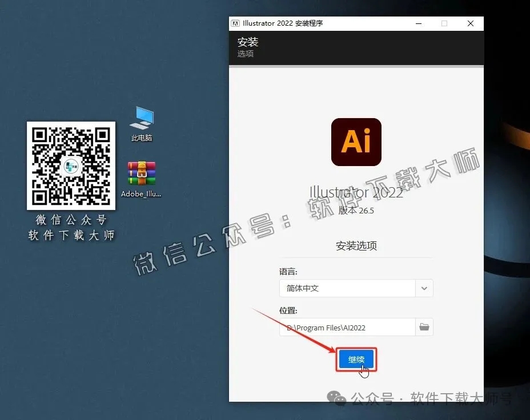Click the 继续 (Continue) button
This screenshot has height=420, width=530.
[x=356, y=360]
